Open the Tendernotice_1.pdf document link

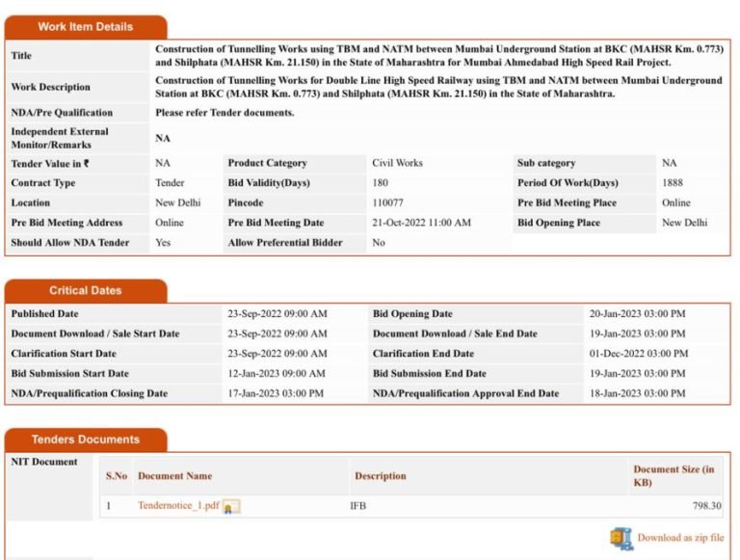[178, 505]
